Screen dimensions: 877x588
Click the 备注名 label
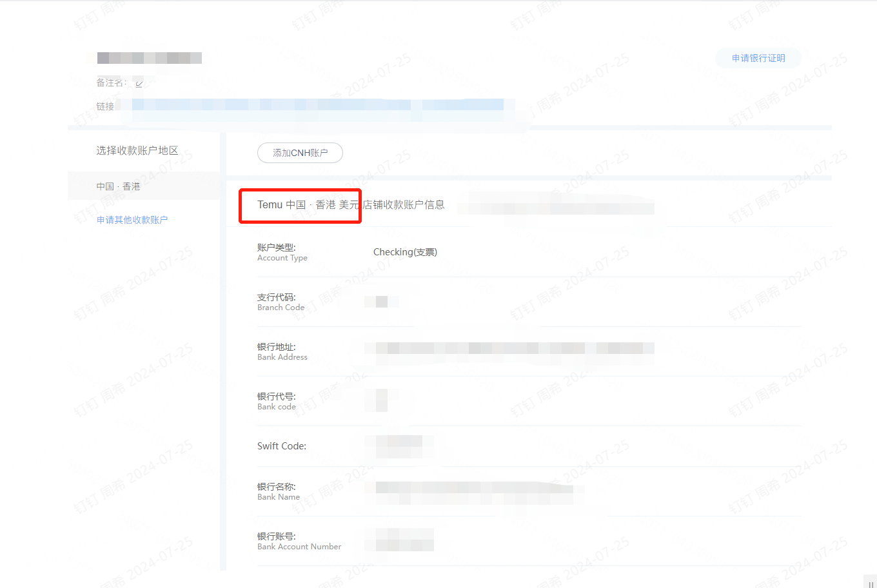coord(112,83)
